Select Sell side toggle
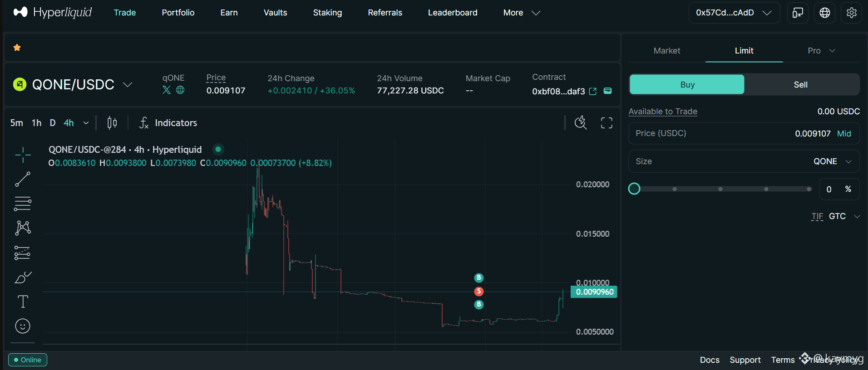 (801, 84)
